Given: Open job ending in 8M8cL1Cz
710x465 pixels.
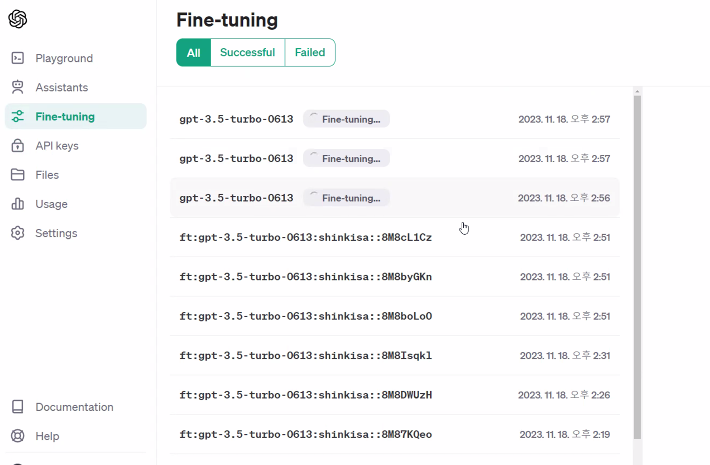Looking at the screenshot, I should click(x=395, y=237).
